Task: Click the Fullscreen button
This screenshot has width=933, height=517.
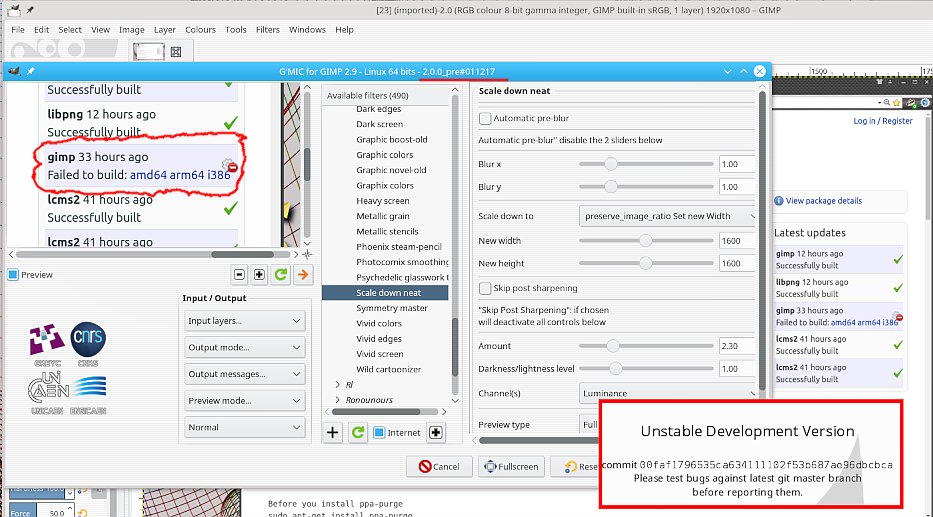Action: 511,466
